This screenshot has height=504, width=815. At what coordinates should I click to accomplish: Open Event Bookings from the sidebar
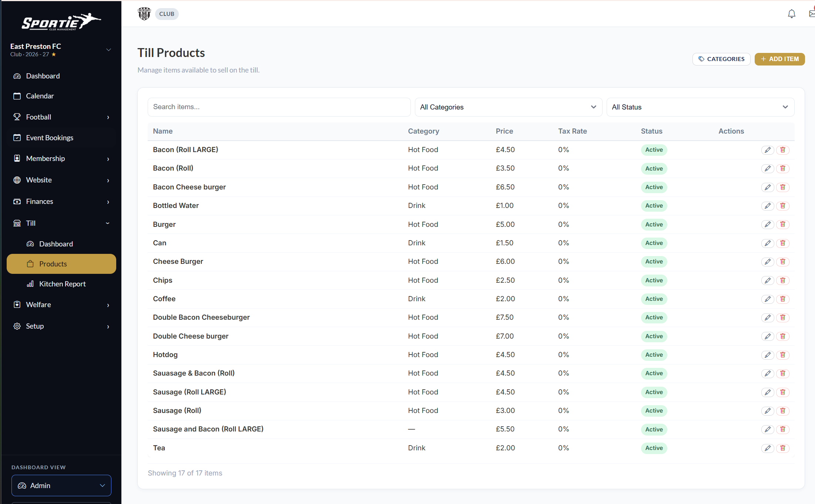click(61, 138)
